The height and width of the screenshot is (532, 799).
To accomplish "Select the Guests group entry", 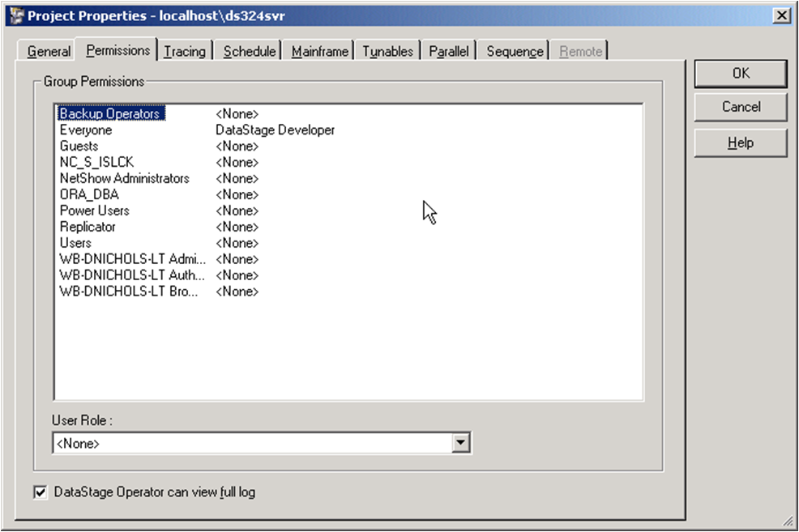I will tap(79, 147).
